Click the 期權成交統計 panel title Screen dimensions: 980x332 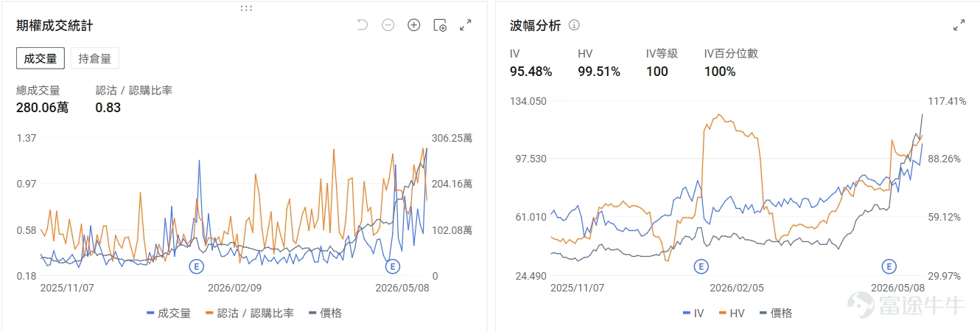coord(55,26)
